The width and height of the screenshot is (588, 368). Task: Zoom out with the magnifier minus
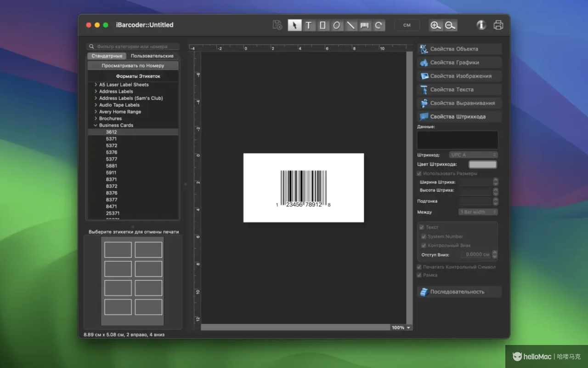point(450,25)
